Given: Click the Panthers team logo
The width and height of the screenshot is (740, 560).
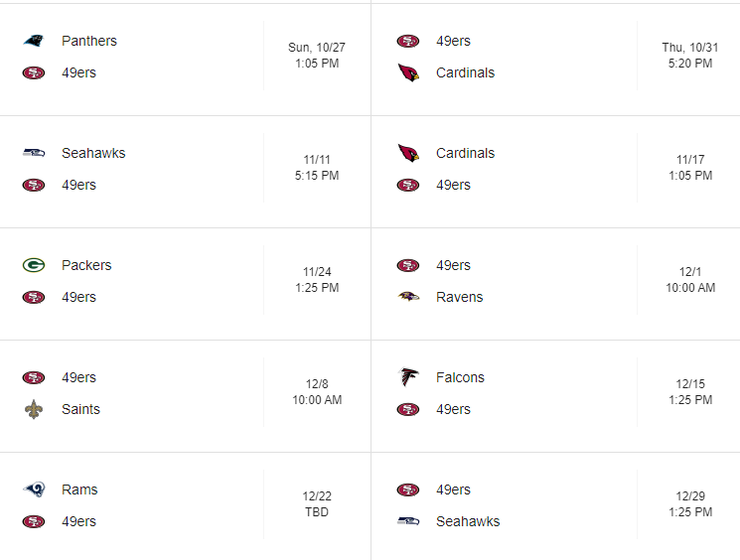Looking at the screenshot, I should (x=34, y=41).
